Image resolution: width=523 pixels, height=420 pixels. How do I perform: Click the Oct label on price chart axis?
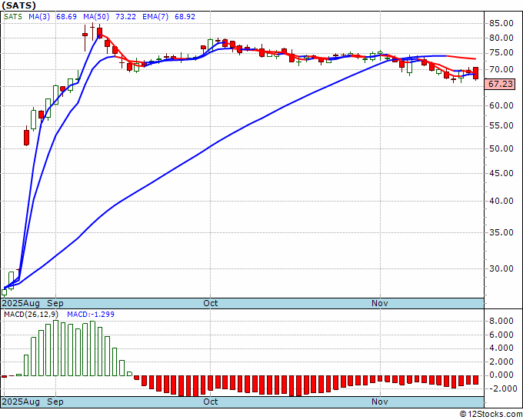(x=211, y=303)
